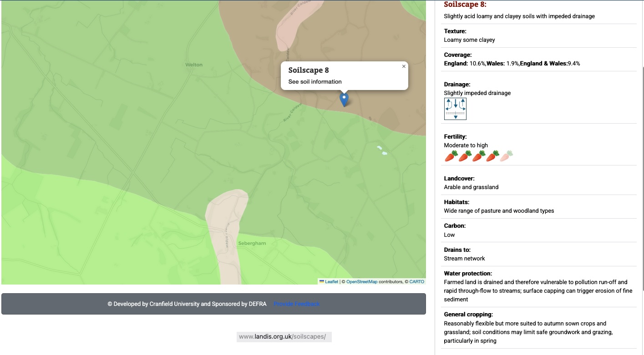Click the slightly impeded drainage diagram icon

(455, 109)
